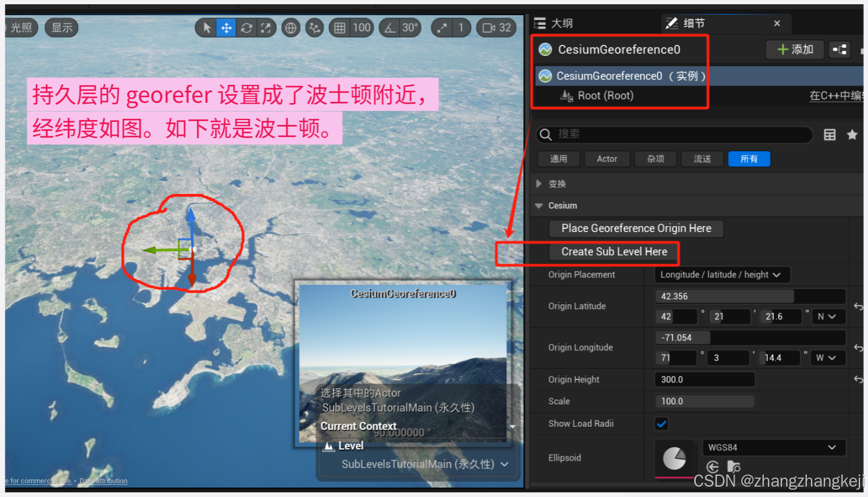Click latitude seconds field 21.6
Screen dimensions: 868x497
point(781,316)
